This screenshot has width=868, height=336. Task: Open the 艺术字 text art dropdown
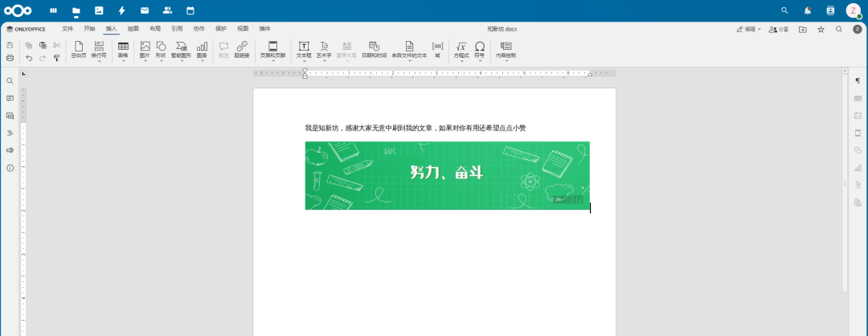pyautogui.click(x=325, y=61)
